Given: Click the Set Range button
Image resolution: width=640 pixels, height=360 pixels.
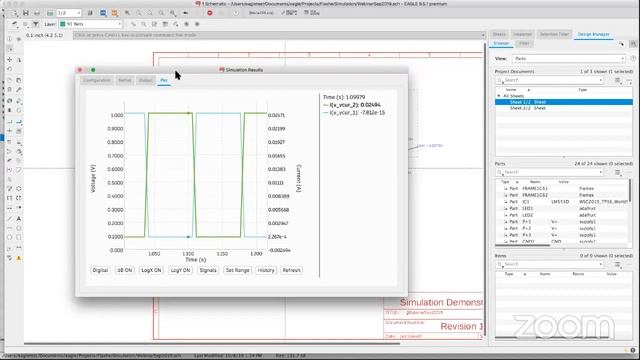Looking at the screenshot, I should pos(237,270).
